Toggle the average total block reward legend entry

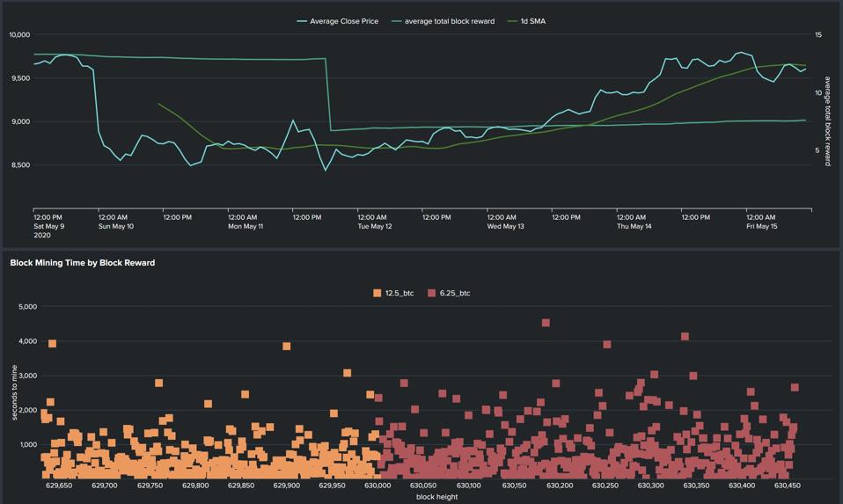(443, 21)
